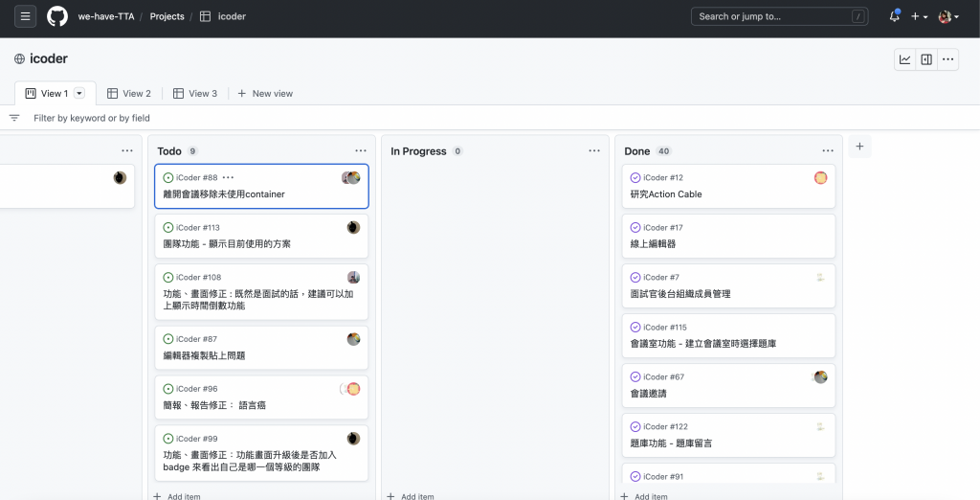Click the project table icon in breadcrumb
Screen dimensions: 980x500
(x=205, y=17)
